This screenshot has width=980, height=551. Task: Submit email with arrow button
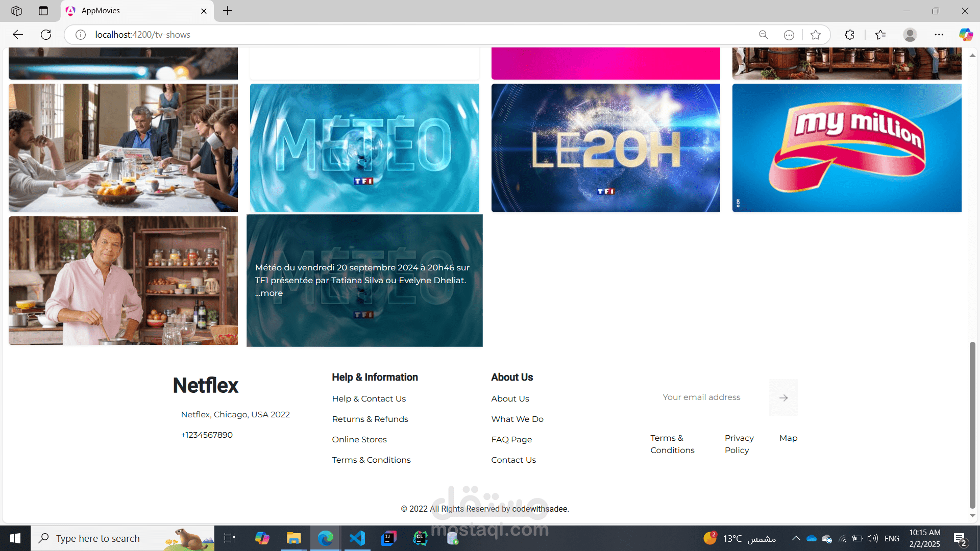(x=783, y=397)
